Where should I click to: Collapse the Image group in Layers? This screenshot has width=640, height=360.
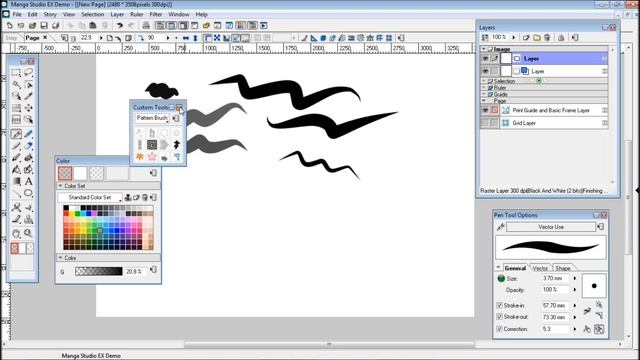click(484, 49)
